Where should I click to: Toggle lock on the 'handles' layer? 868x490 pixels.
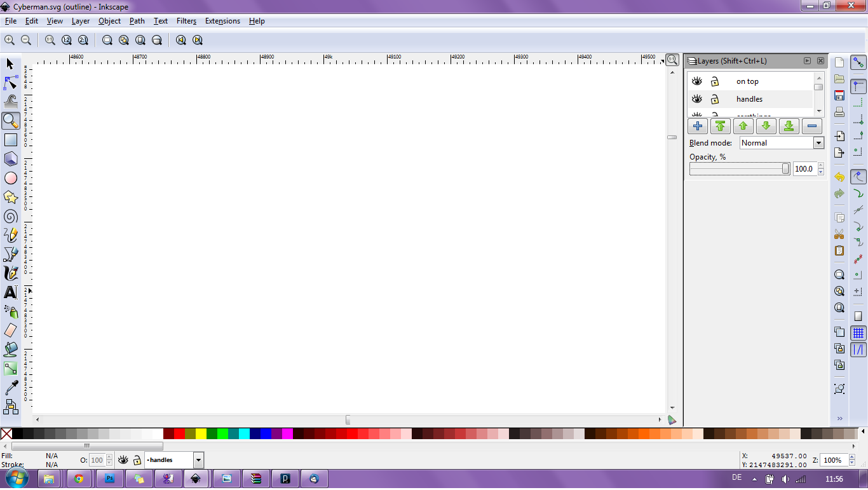click(714, 99)
